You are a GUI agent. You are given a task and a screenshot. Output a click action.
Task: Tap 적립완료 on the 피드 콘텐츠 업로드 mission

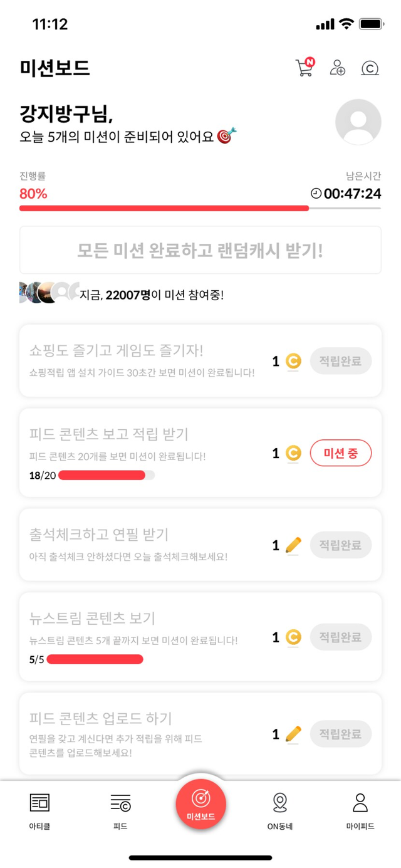point(340,734)
